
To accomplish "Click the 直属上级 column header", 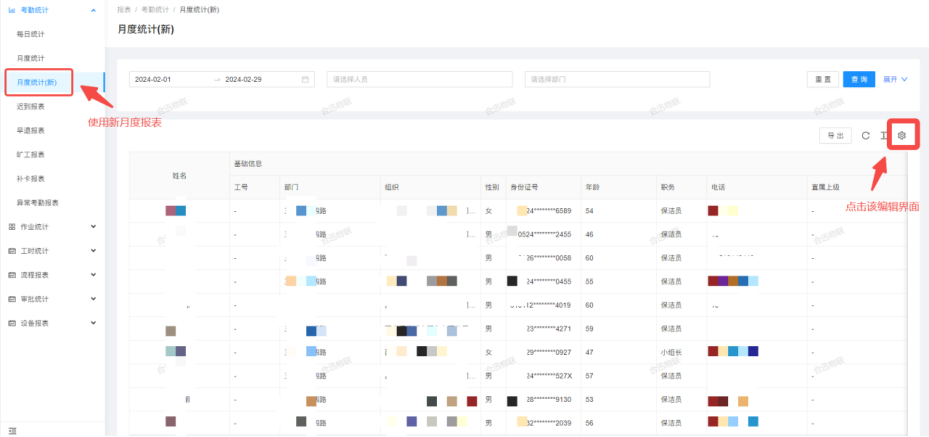I will pos(857,187).
